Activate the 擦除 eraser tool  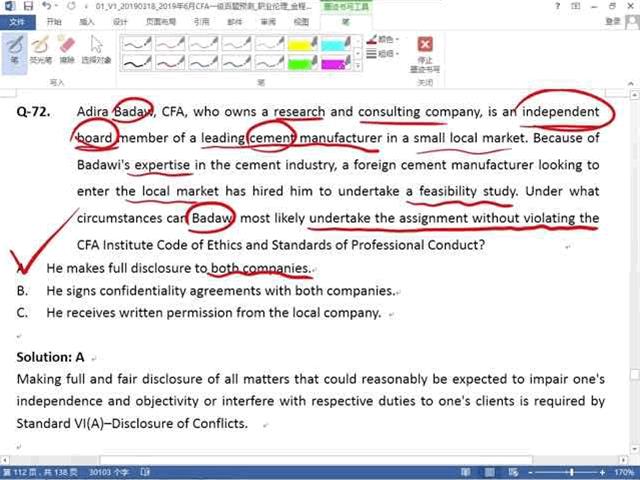(67, 51)
